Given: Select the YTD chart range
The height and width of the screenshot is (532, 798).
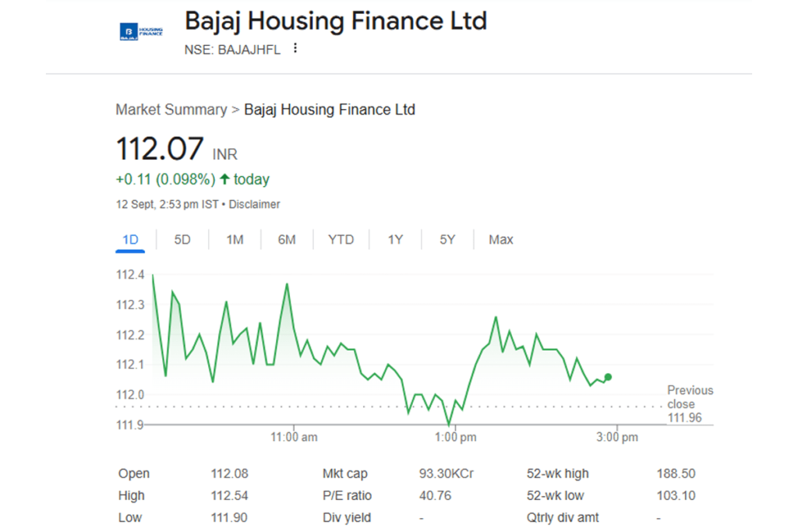Looking at the screenshot, I should coord(341,240).
